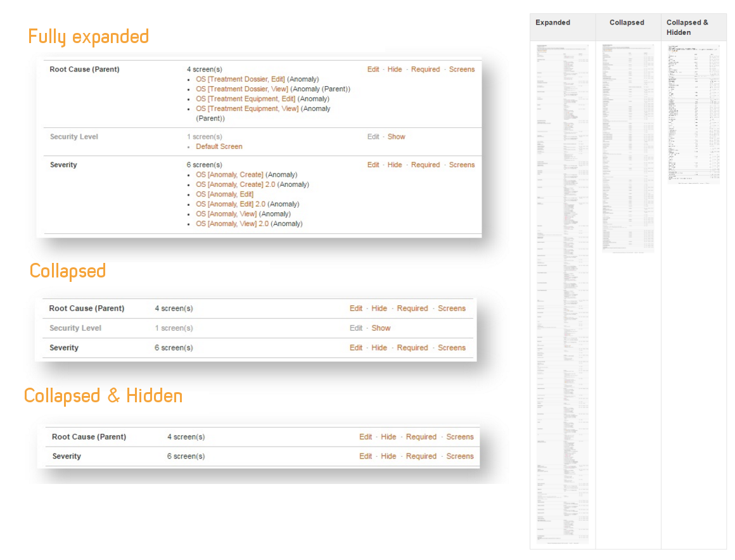The height and width of the screenshot is (560, 735).
Task: Select Root Cause (Parent) label in Fully expanded panel
Action: (84, 69)
